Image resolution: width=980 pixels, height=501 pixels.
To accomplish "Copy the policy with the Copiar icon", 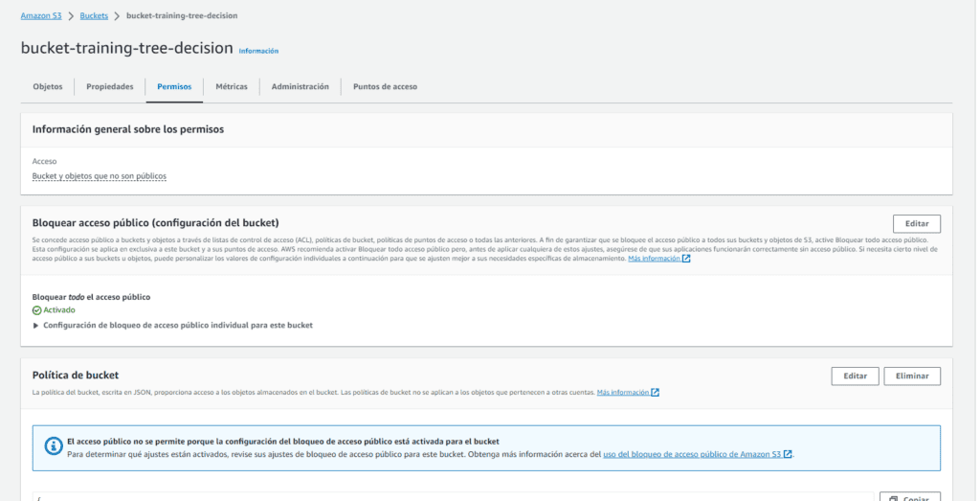I will 909,497.
